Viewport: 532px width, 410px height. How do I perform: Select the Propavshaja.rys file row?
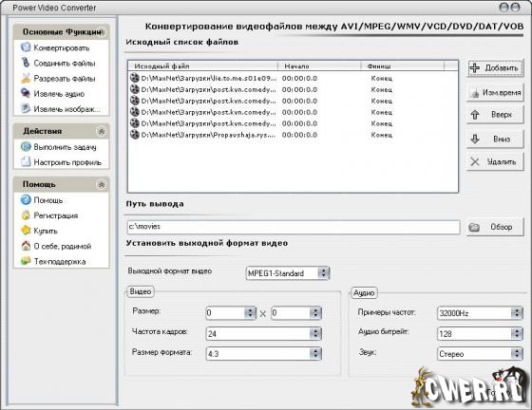[293, 135]
